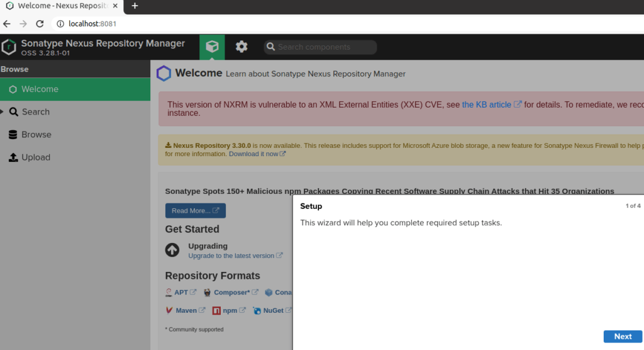
Task: Click the Browse sidebar header
Action: click(x=75, y=69)
